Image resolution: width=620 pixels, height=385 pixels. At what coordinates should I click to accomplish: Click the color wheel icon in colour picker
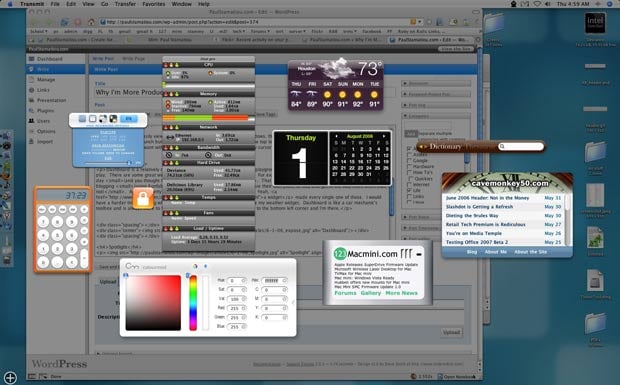click(195, 266)
